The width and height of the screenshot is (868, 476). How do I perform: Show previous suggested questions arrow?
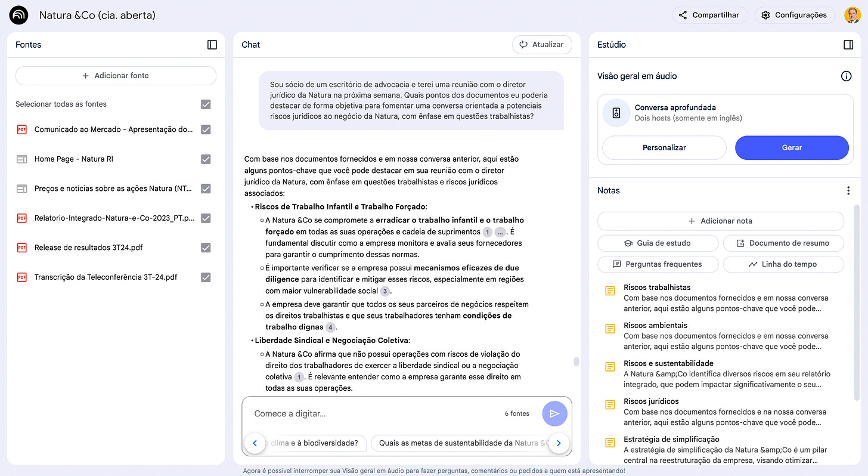[x=255, y=443]
